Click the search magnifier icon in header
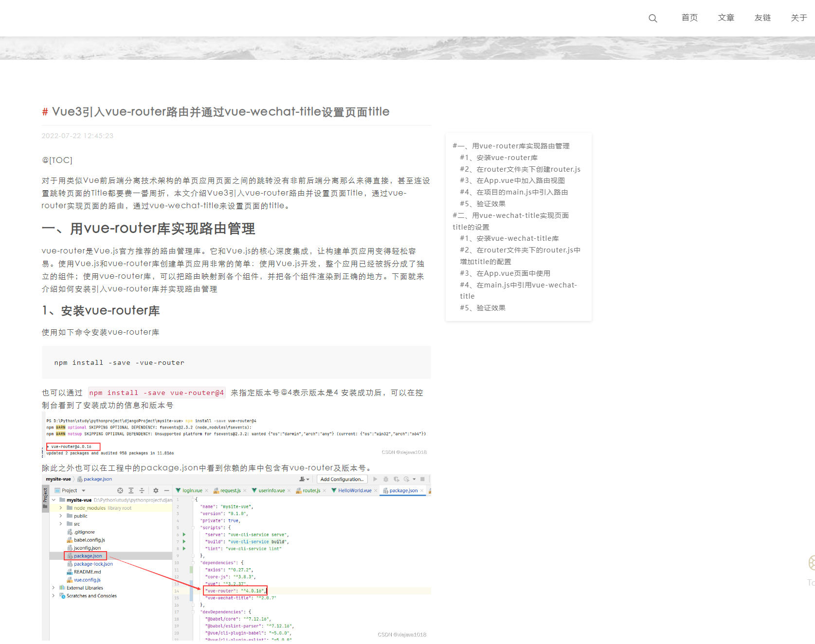Viewport: 815px width, 644px height. coord(652,18)
